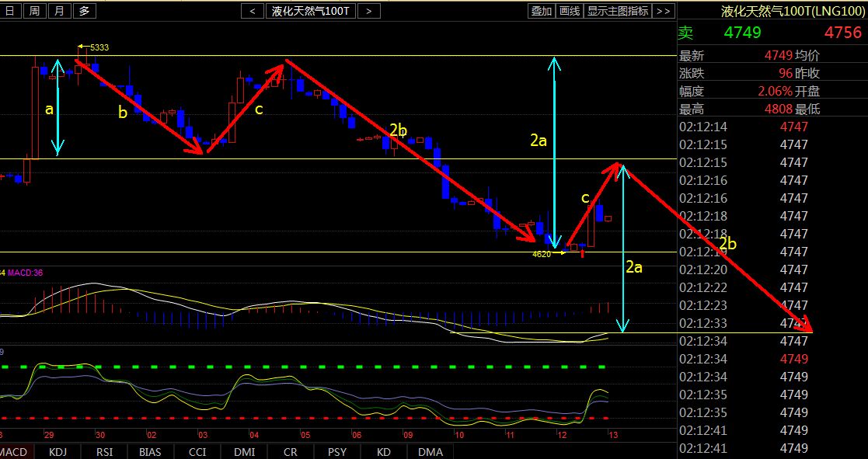The width and height of the screenshot is (868, 459).
Task: Switch to DMI indicator tab
Action: click(x=244, y=452)
